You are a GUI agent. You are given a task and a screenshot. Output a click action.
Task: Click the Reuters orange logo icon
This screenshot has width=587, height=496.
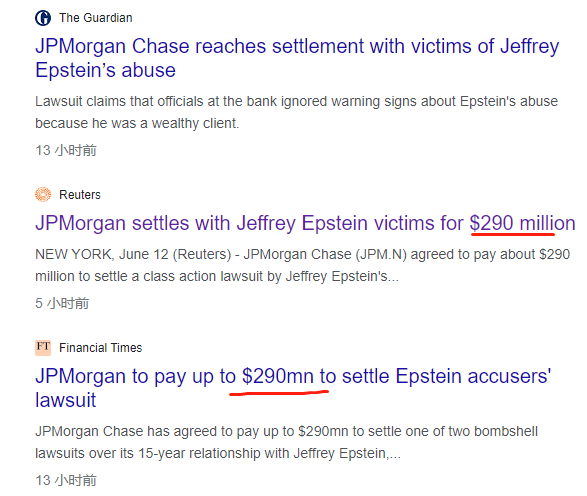43,195
